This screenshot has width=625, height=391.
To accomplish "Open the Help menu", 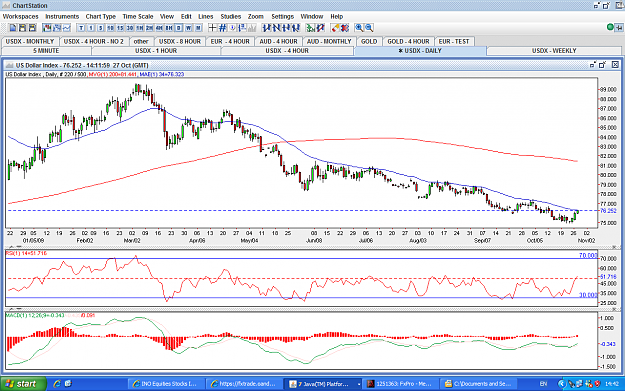I will coord(336,16).
